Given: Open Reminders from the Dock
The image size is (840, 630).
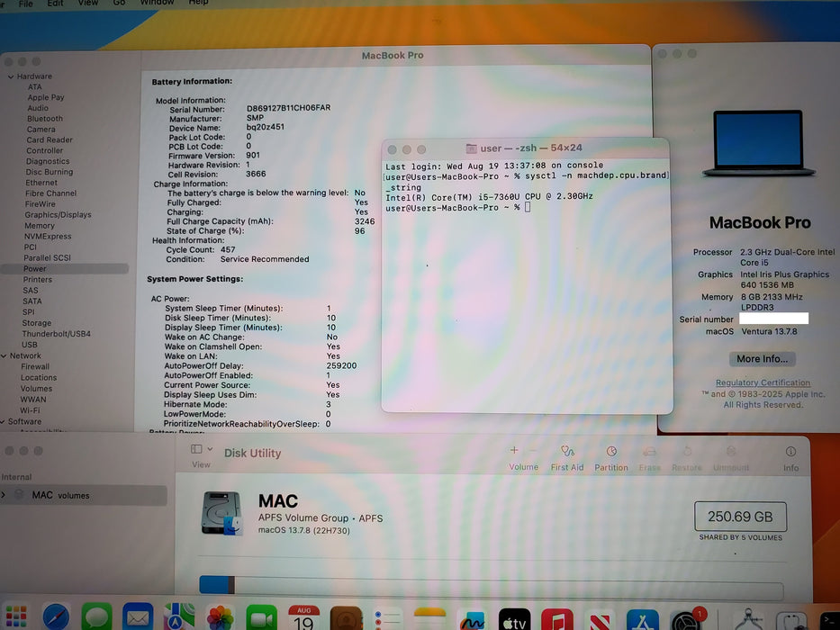Looking at the screenshot, I should (387, 618).
